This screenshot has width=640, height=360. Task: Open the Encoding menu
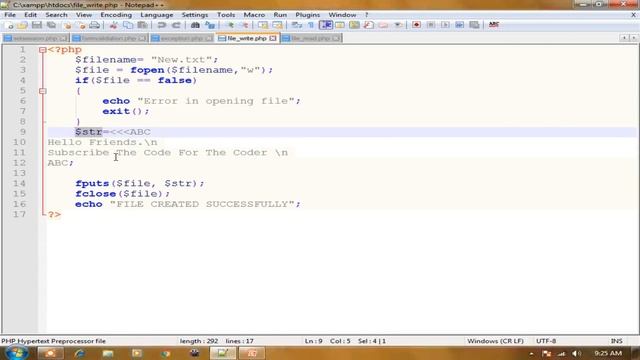tap(116, 15)
